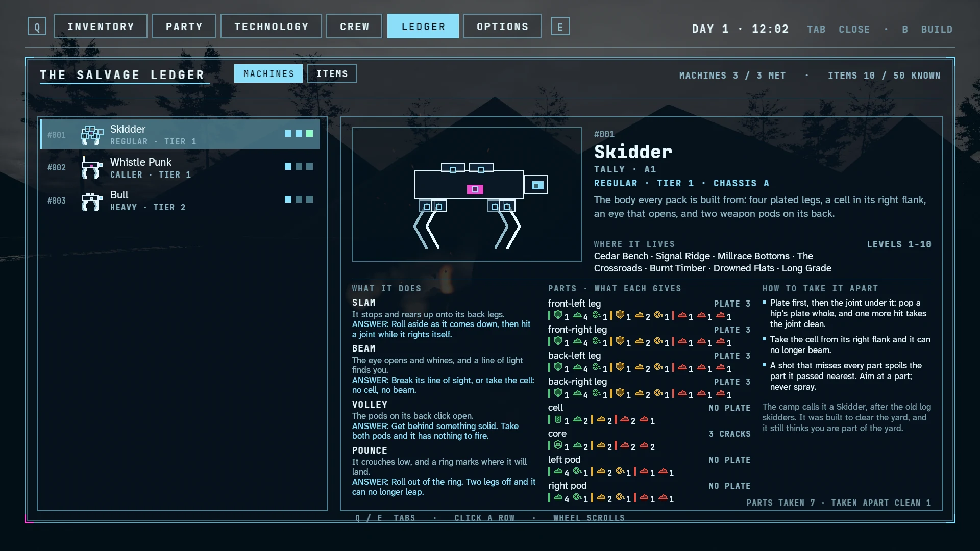This screenshot has width=980, height=551.
Task: Select the Whistle Punk machine row
Action: (180, 167)
